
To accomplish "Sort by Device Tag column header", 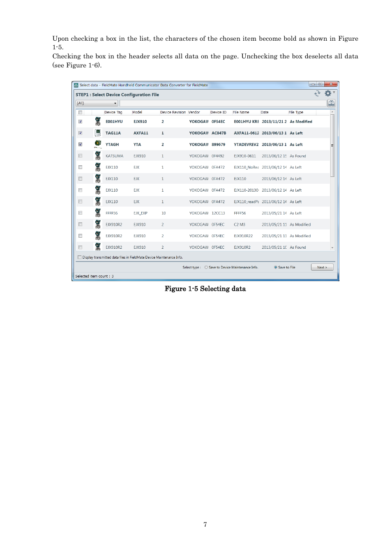I will pos(113,112).
